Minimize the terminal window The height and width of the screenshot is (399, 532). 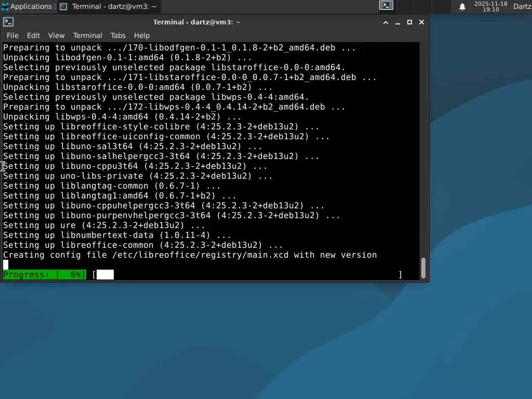click(397, 22)
